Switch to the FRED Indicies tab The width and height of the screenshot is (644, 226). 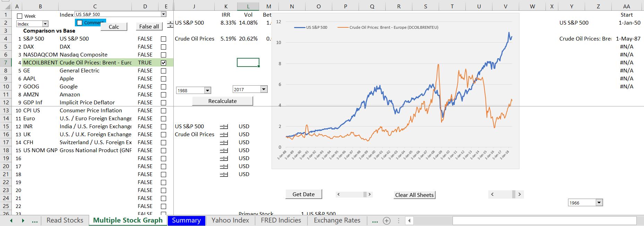point(281,220)
